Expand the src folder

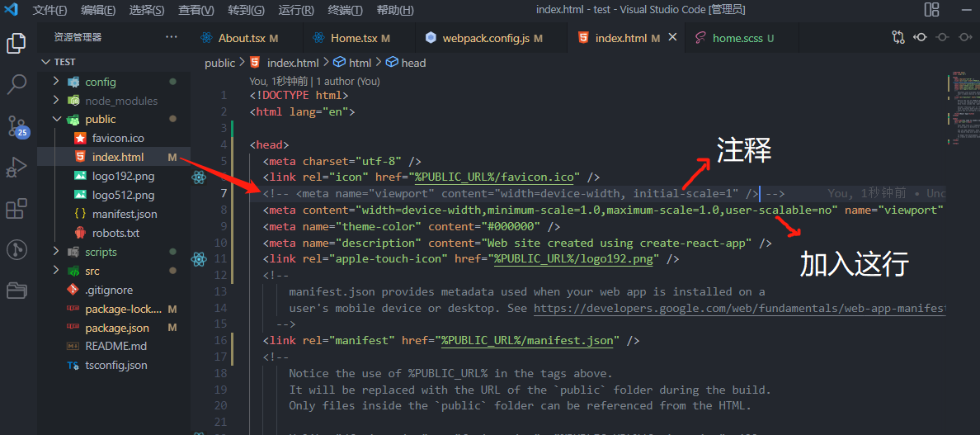tap(55, 272)
